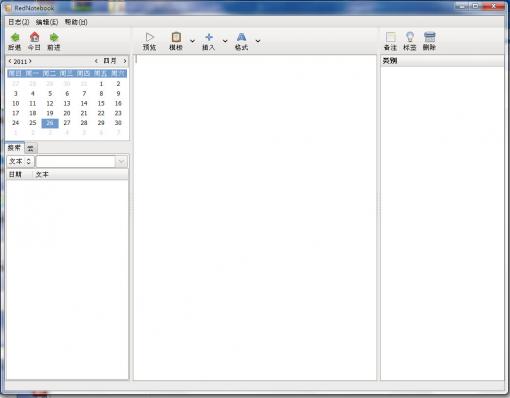Click the 类别 categories column header
The image size is (510, 398).
442,61
